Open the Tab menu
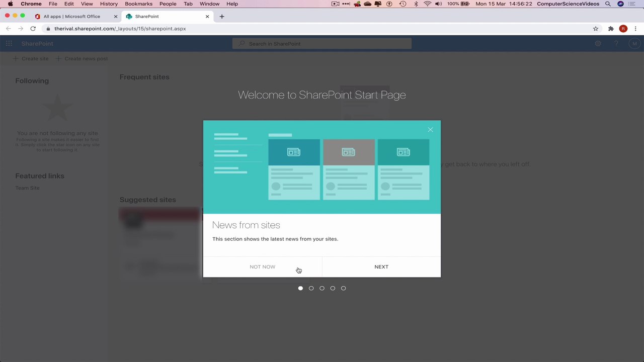 click(x=188, y=4)
